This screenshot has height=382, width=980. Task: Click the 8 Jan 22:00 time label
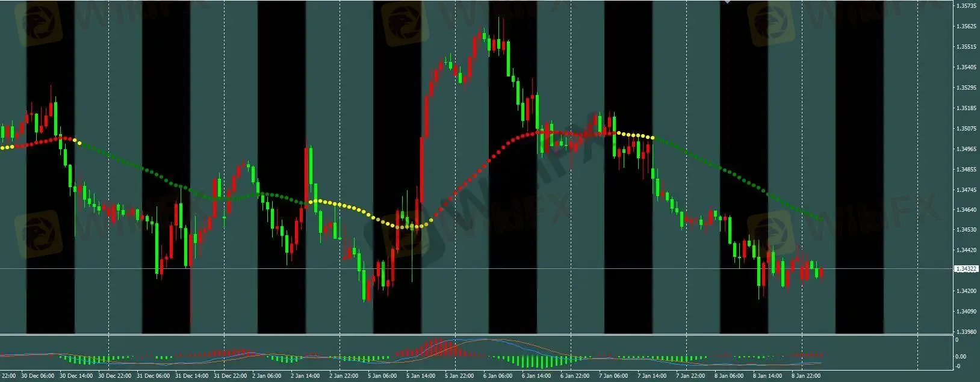[806, 376]
